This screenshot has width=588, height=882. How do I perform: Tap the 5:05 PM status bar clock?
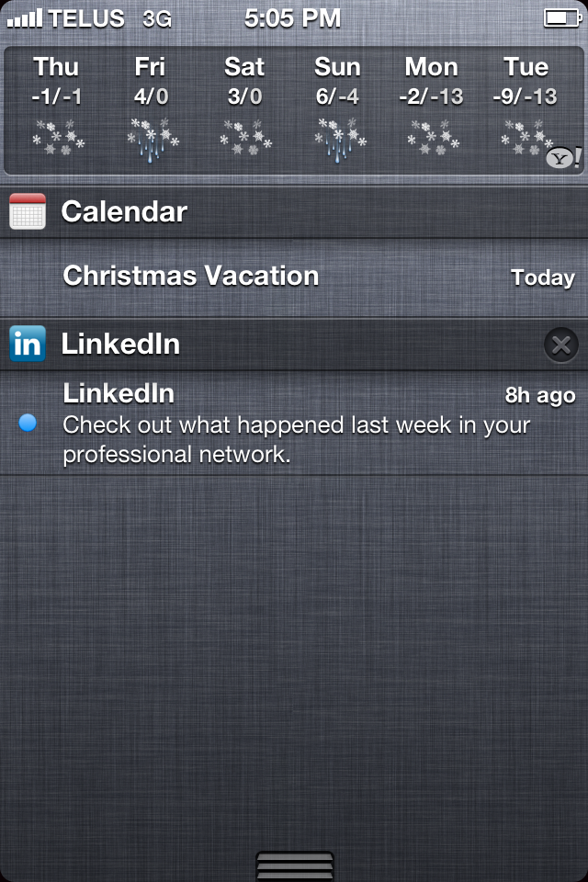[x=293, y=17]
